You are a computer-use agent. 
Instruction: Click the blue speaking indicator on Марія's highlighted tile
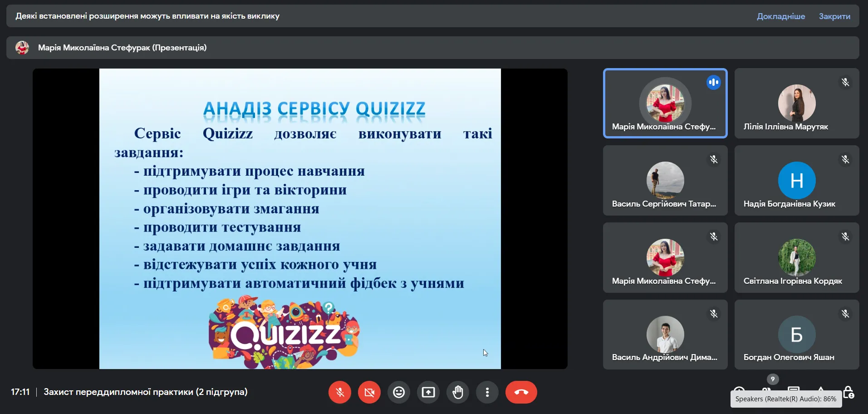713,82
